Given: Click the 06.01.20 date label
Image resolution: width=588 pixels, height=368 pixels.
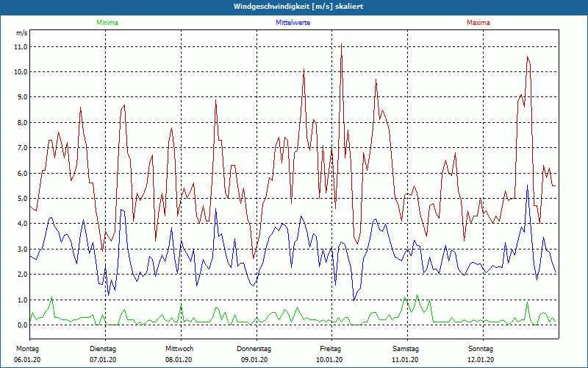Looking at the screenshot, I should point(27,360).
